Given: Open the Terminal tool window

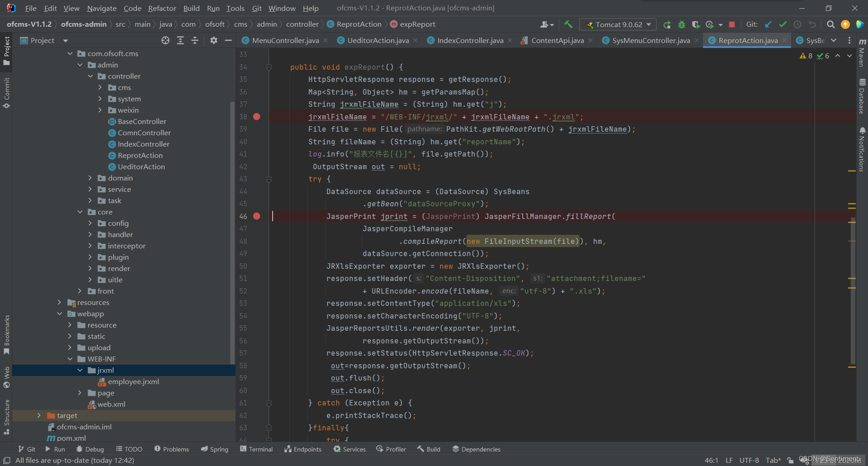Looking at the screenshot, I should click(256, 449).
